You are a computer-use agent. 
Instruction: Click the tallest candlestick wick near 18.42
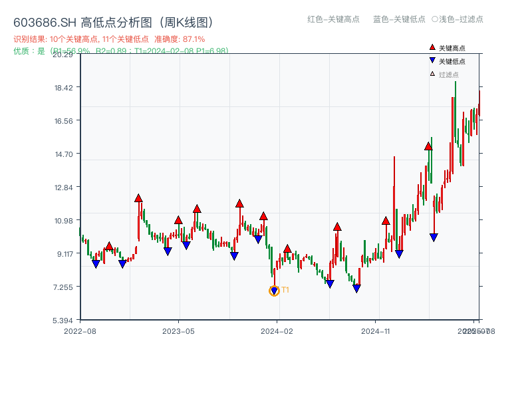pyautogui.click(x=456, y=112)
